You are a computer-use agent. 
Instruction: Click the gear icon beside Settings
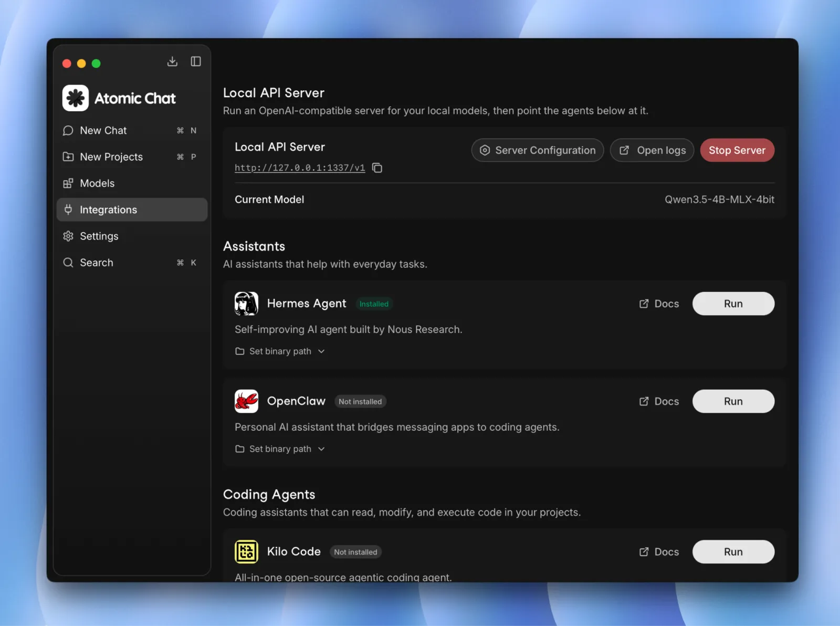point(68,236)
